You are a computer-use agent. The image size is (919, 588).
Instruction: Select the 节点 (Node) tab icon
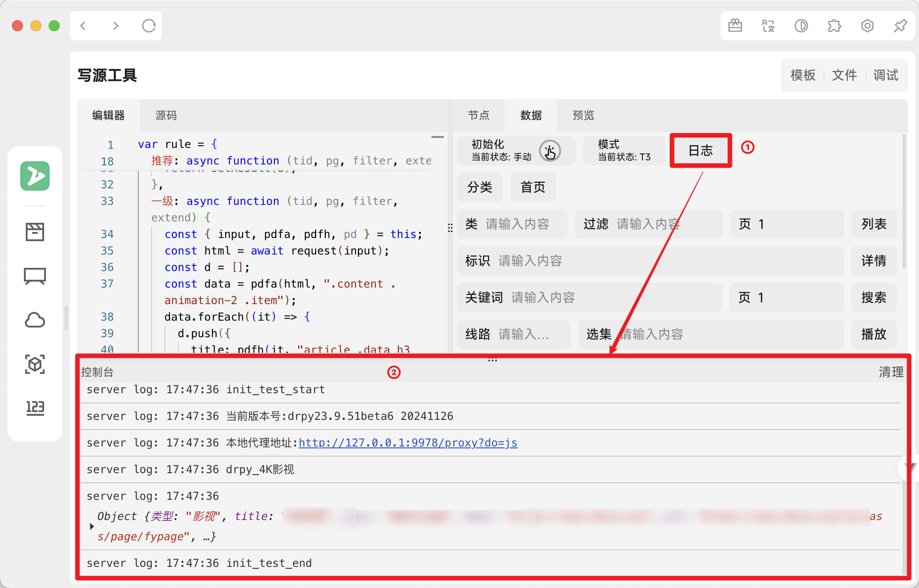pyautogui.click(x=479, y=114)
